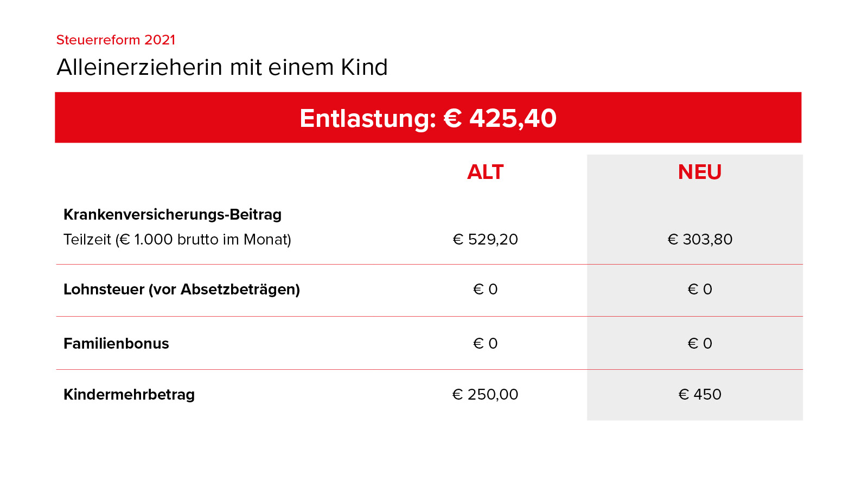Click the ALT '€ 0' in the Familienbonus row
This screenshot has height=488, width=868.
point(486,344)
